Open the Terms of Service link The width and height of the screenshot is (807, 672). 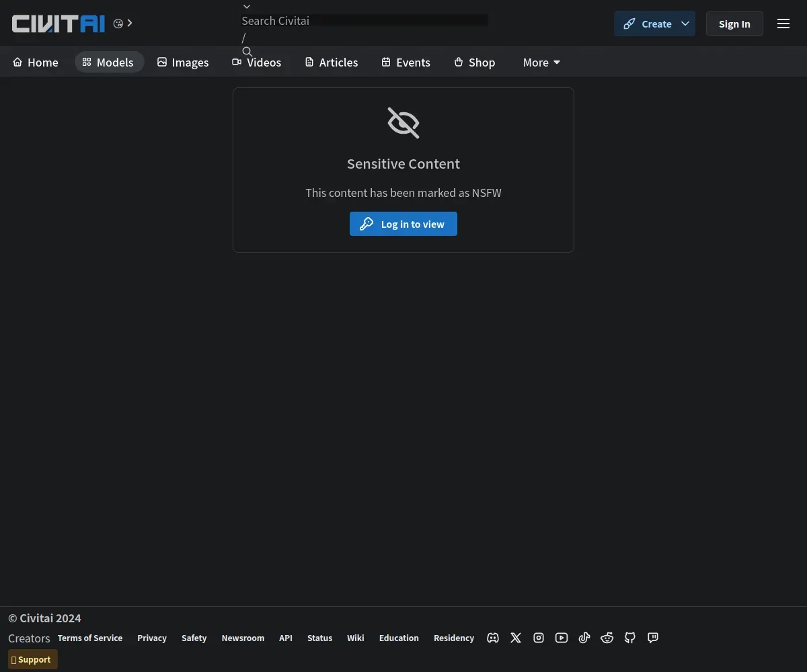90,638
